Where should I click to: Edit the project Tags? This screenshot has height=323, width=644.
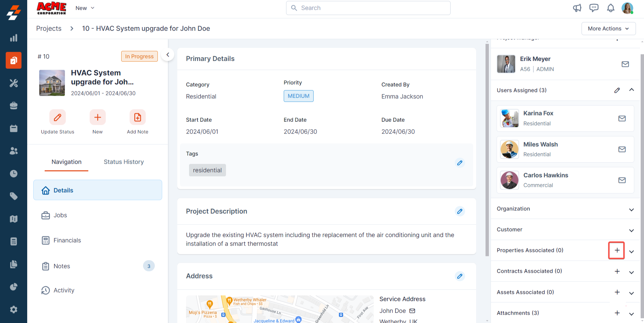[460, 163]
